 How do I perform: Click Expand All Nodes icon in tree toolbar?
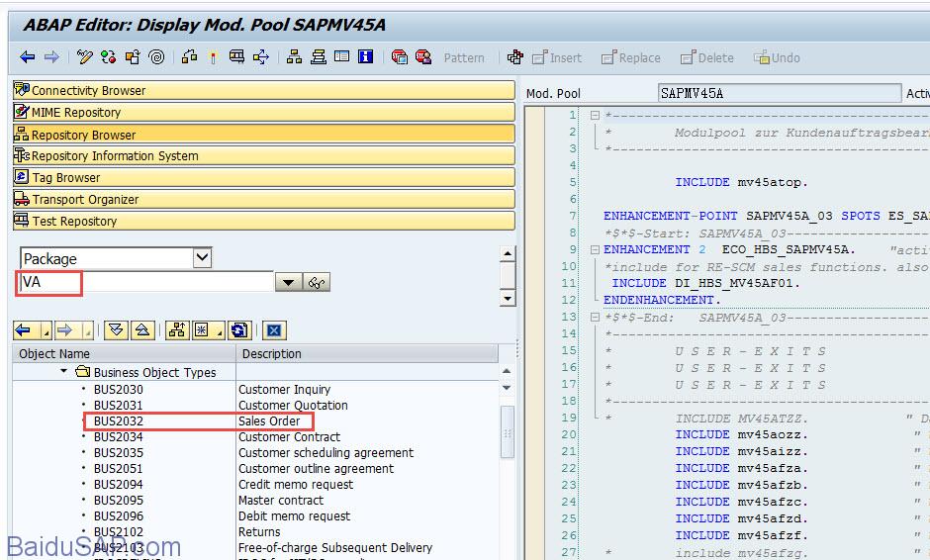click(x=117, y=330)
